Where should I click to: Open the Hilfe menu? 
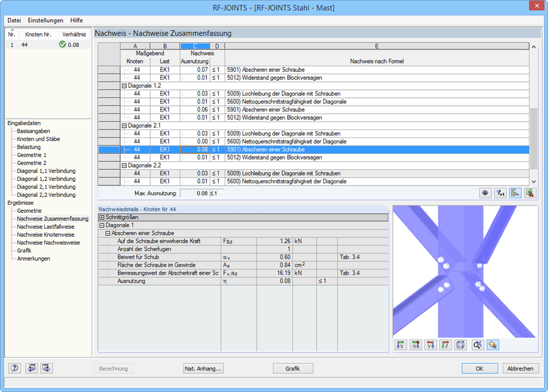77,20
